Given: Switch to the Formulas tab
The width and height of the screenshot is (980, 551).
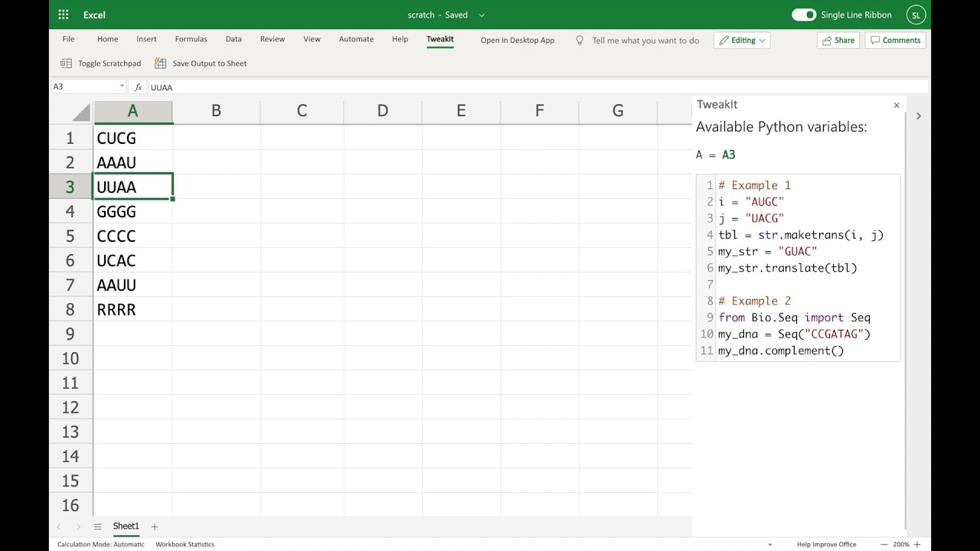Looking at the screenshot, I should [x=191, y=40].
